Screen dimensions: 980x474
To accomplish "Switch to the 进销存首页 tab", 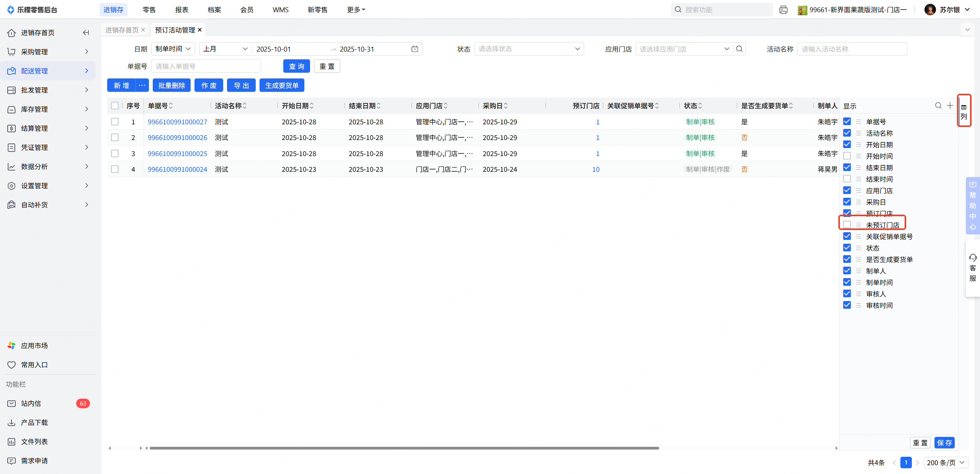I will click(122, 30).
